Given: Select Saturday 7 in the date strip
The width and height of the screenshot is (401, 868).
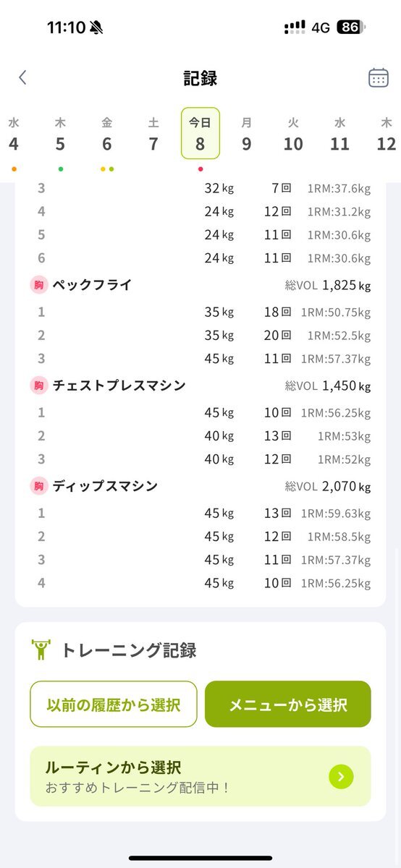Looking at the screenshot, I should (x=153, y=135).
